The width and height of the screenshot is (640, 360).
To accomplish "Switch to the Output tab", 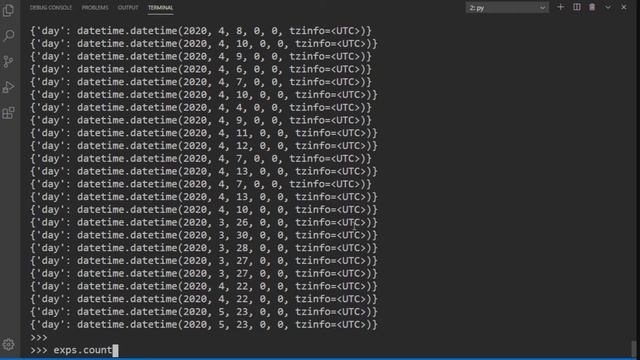I will pyautogui.click(x=128, y=7).
